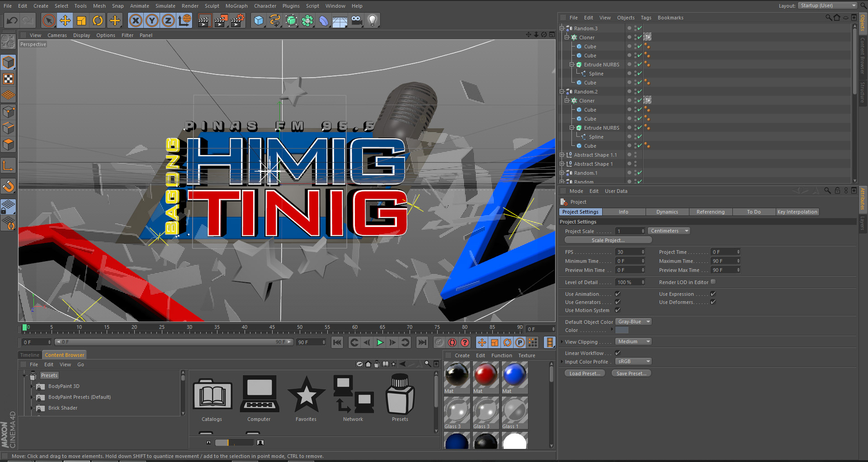Expand Random.1 object in tree
Image resolution: width=868 pixels, height=462 pixels.
click(562, 173)
